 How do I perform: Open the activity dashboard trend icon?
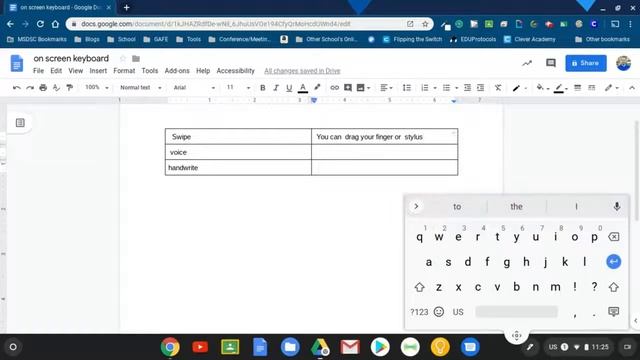coord(527,63)
